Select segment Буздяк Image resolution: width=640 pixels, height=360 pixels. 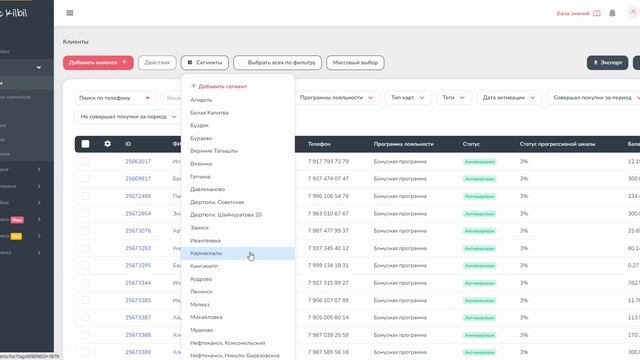[x=238, y=125]
